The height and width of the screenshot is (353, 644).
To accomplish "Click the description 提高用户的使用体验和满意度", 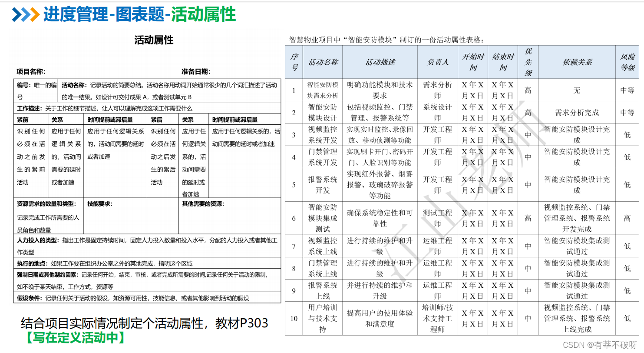I will pyautogui.click(x=380, y=318).
